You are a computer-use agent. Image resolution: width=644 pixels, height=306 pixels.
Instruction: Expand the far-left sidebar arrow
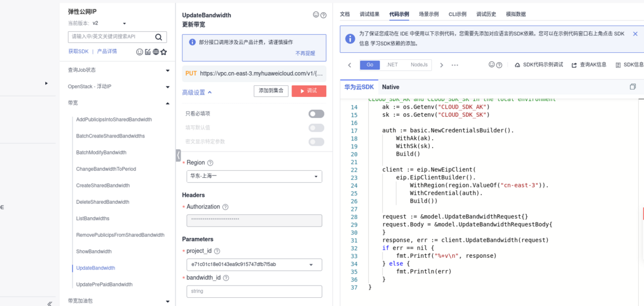pos(46,83)
